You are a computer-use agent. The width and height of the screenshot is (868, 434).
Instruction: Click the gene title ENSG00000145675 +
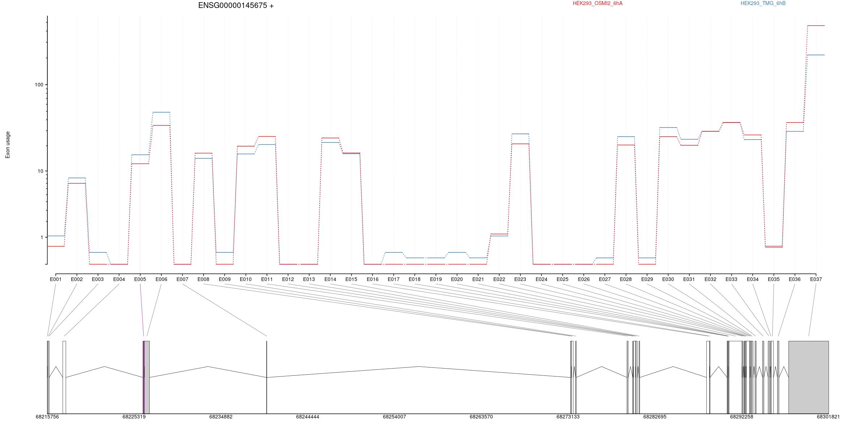click(x=236, y=6)
